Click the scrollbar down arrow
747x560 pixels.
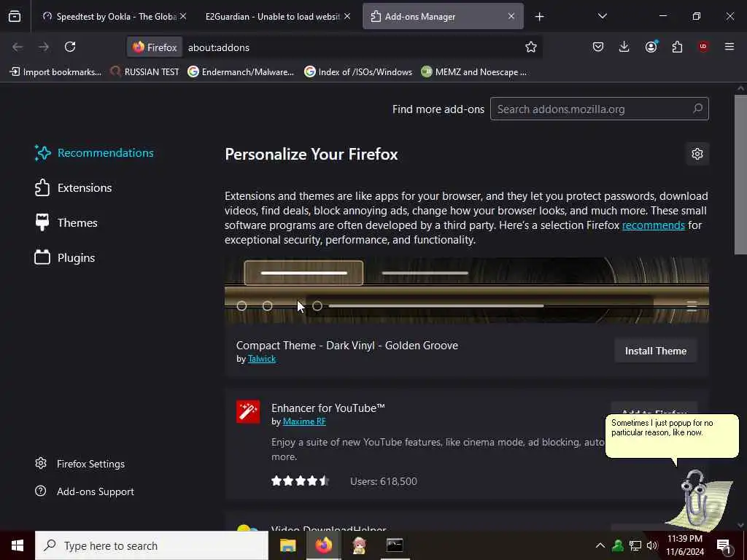[740, 525]
